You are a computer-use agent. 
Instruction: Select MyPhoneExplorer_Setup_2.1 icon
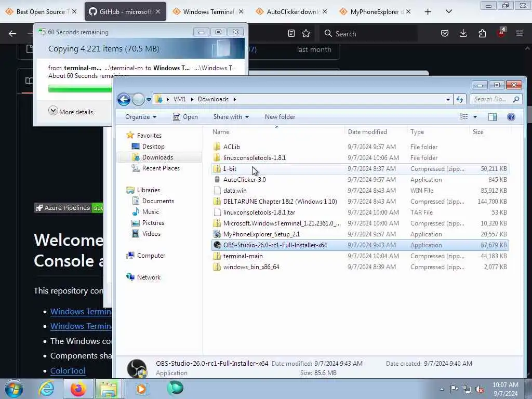tap(217, 234)
